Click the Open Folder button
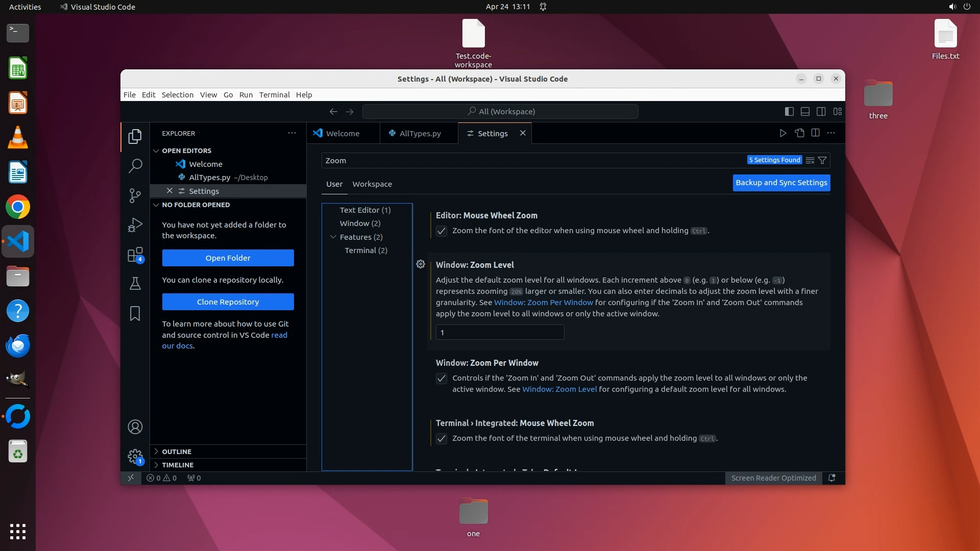Viewport: 980px width, 551px height. click(x=228, y=258)
